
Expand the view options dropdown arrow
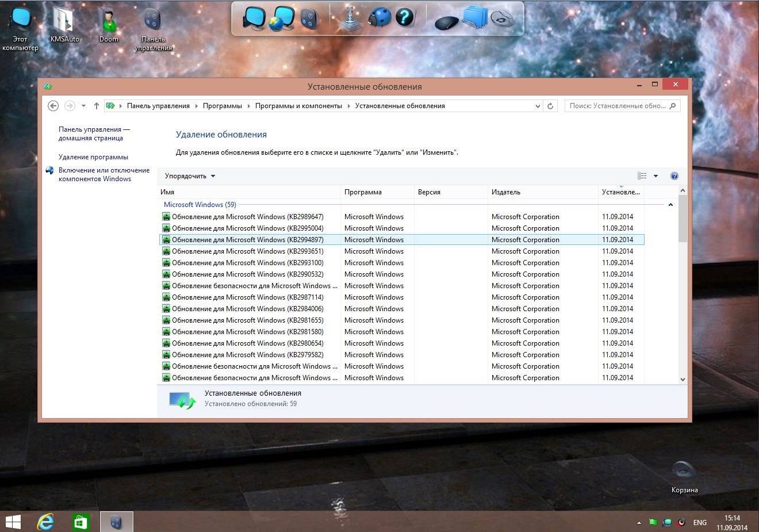pos(655,176)
